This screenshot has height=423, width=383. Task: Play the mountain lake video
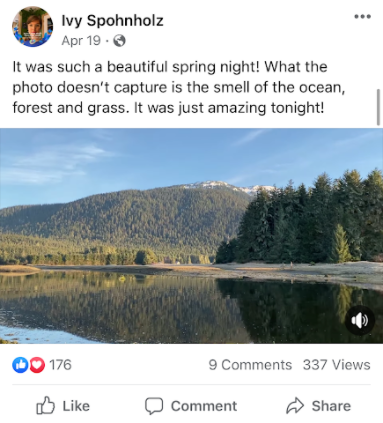[191, 236]
